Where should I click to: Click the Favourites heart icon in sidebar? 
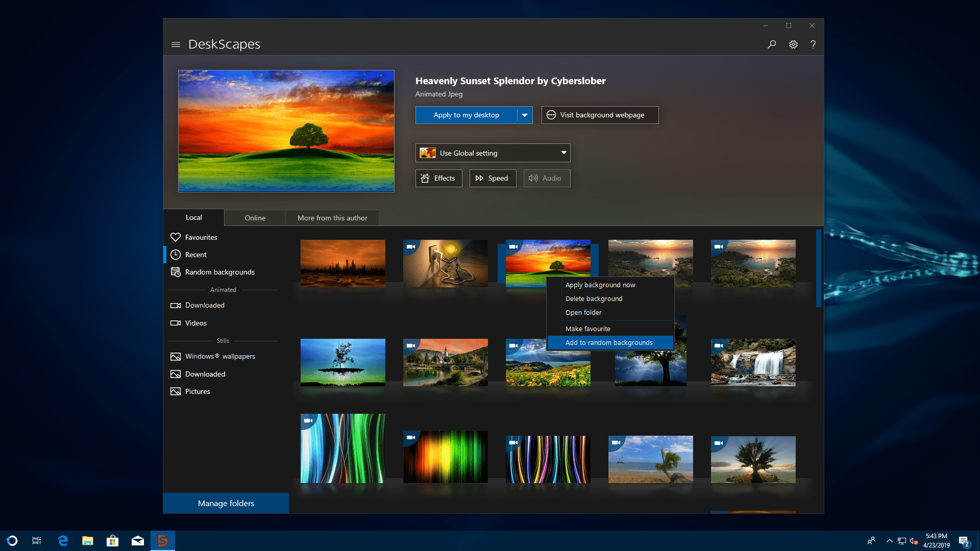click(176, 236)
